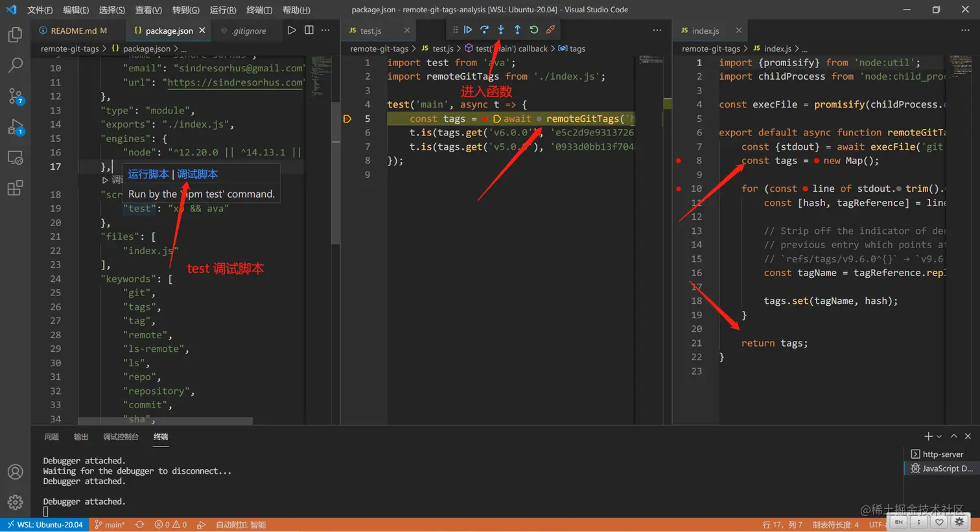Switch to the Problems panel tab
980x532 pixels.
click(51, 437)
